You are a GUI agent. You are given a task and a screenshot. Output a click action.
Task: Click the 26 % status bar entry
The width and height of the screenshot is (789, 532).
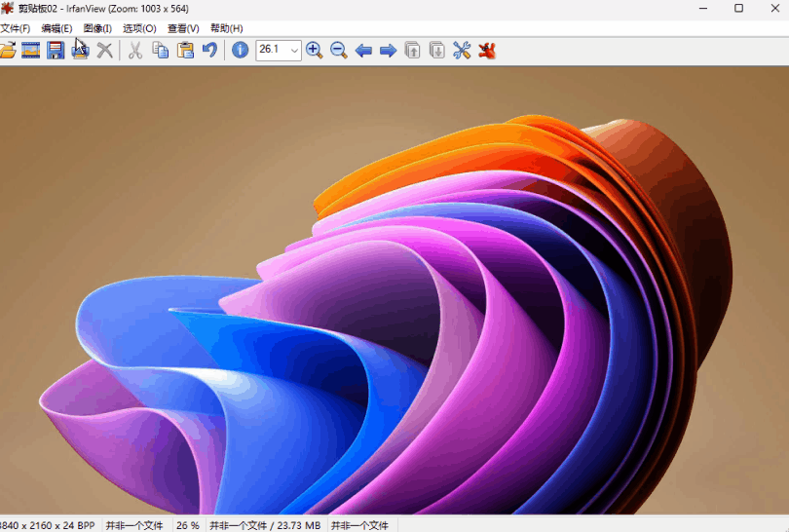(x=188, y=525)
